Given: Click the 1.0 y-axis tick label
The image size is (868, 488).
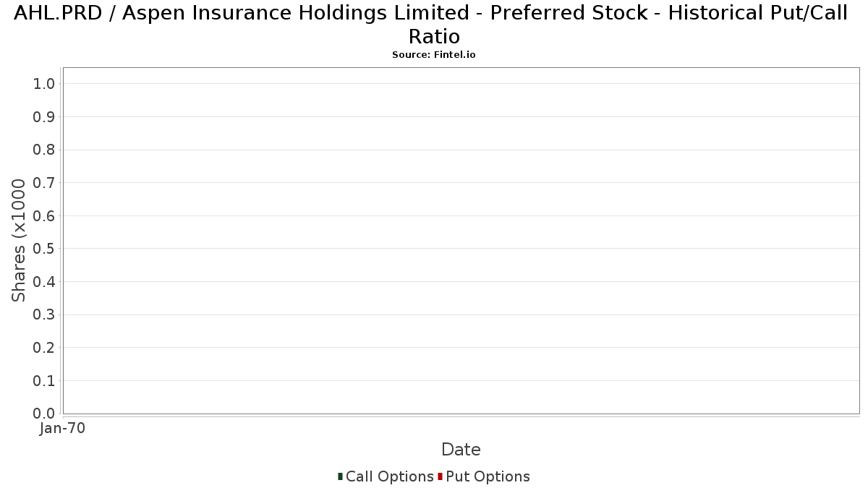Looking at the screenshot, I should pyautogui.click(x=44, y=84).
